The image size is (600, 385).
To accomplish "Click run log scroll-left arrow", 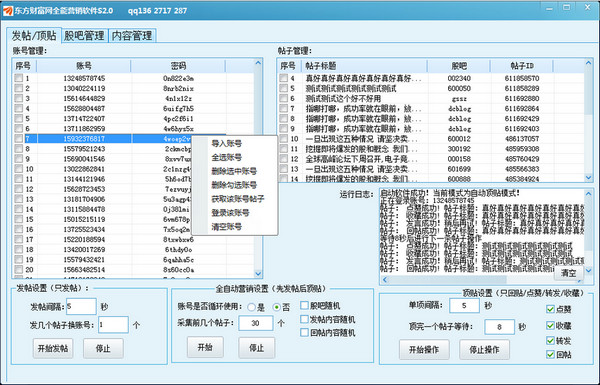I will [385, 280].
